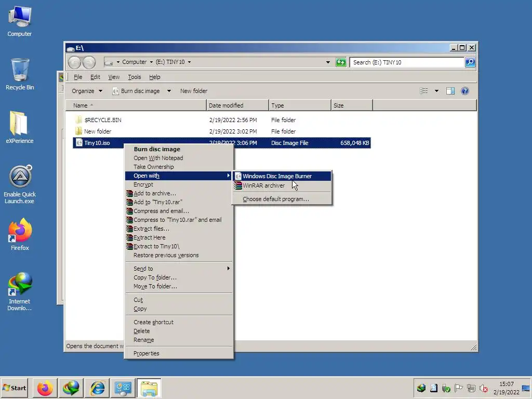The image size is (532, 399).
Task: Launch Enable Quick Launch.exe desktop icon
Action: (20, 184)
